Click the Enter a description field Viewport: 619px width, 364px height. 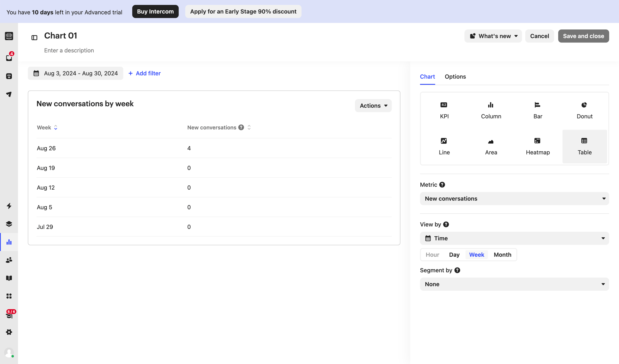[x=69, y=50]
